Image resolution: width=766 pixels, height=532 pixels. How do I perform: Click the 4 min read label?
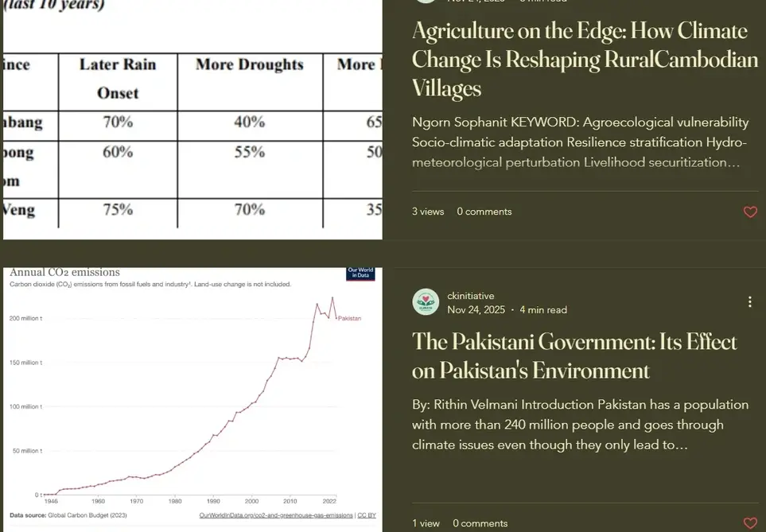click(543, 309)
